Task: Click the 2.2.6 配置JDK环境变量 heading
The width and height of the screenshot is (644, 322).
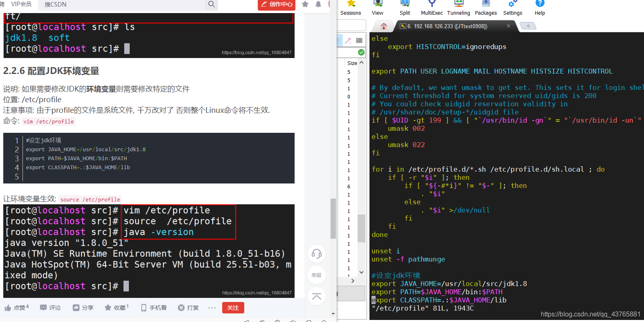Action: click(x=51, y=71)
